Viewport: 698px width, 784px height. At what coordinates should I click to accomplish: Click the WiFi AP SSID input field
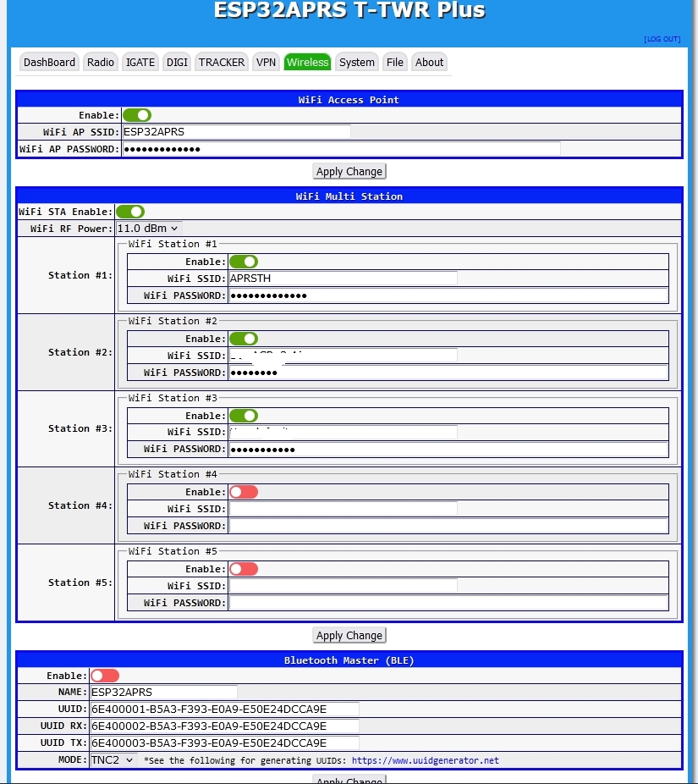point(236,132)
